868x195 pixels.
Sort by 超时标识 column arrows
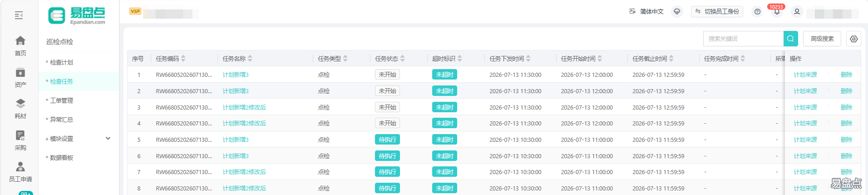click(x=459, y=59)
